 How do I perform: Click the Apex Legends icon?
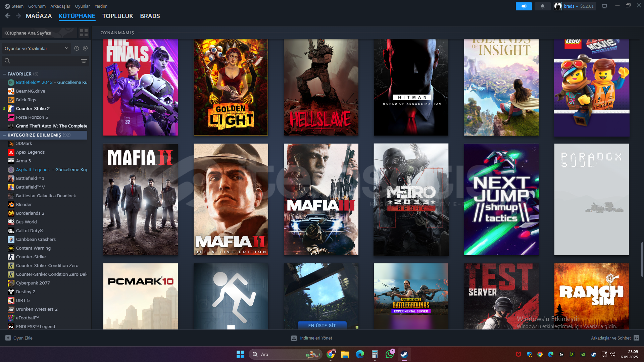(11, 152)
